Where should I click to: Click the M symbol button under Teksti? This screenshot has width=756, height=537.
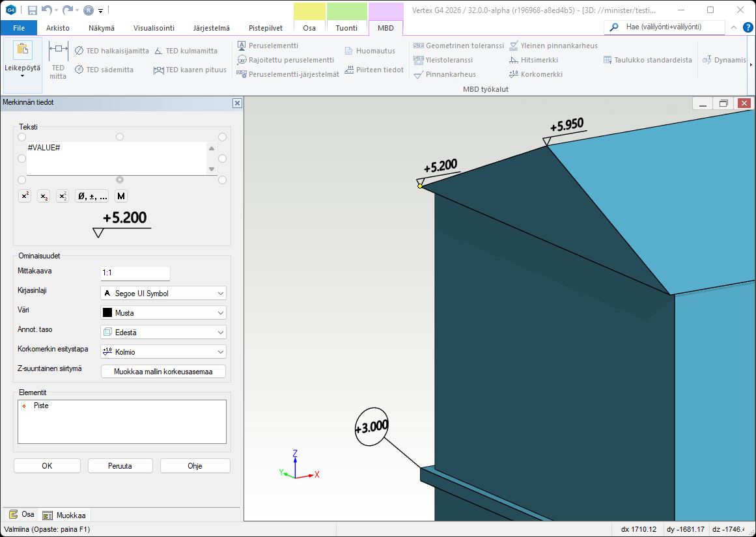(121, 196)
